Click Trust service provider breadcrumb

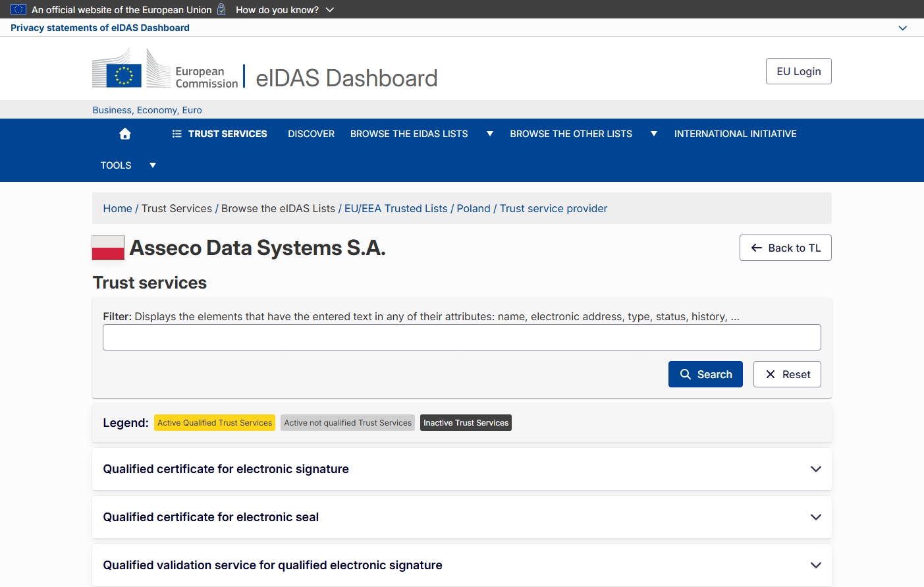pyautogui.click(x=553, y=208)
